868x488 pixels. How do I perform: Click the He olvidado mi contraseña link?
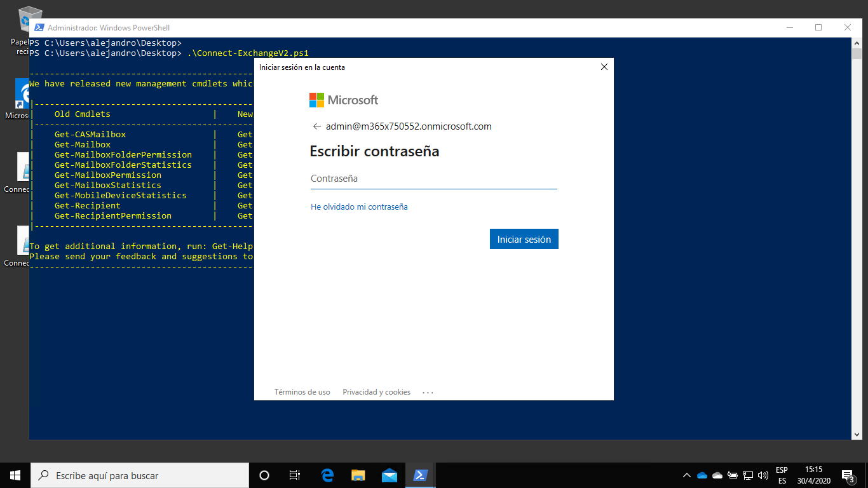tap(359, 207)
